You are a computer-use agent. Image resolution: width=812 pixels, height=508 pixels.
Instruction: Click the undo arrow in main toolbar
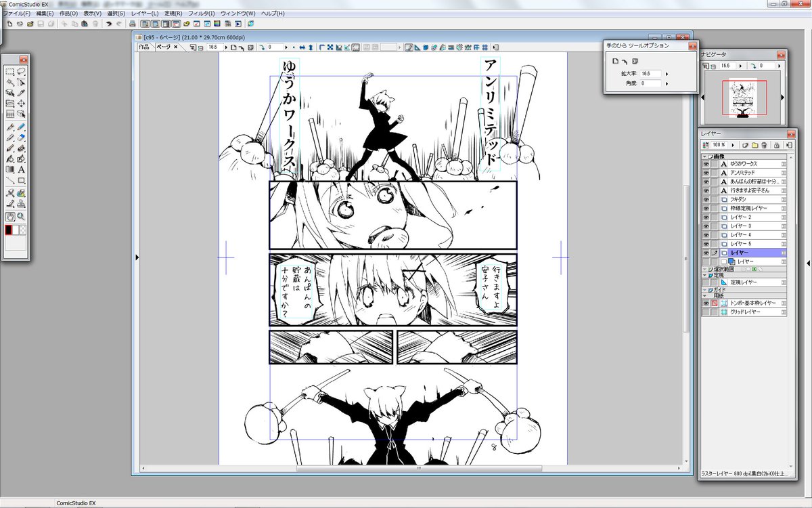click(x=108, y=24)
